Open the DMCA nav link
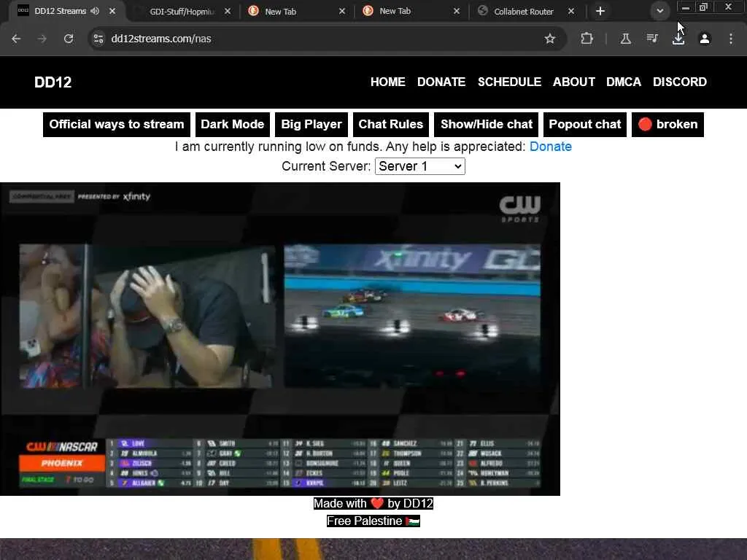 point(624,82)
